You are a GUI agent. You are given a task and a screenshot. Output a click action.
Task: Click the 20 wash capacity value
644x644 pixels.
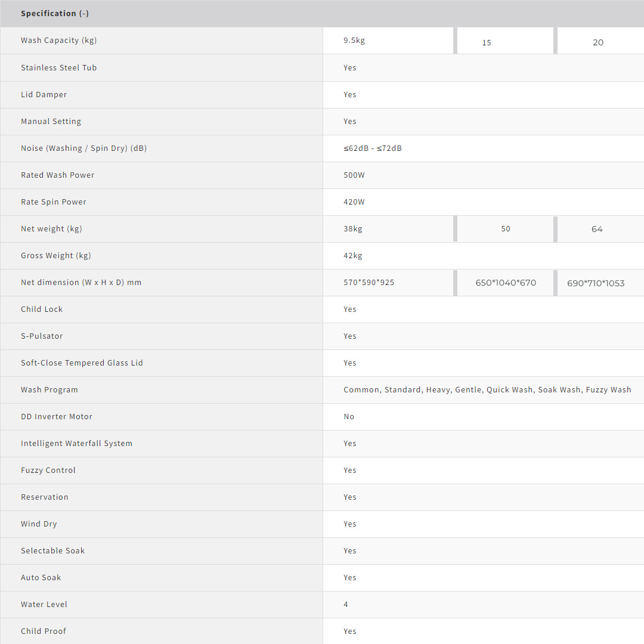point(598,42)
